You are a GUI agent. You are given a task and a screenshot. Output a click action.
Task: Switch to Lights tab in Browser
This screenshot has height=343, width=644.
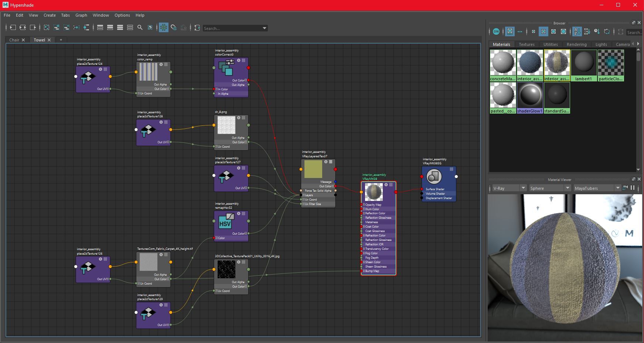(x=601, y=44)
